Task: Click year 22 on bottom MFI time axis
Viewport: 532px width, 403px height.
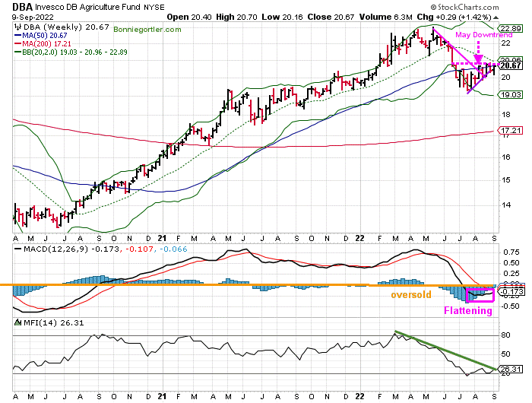Action: [359, 396]
